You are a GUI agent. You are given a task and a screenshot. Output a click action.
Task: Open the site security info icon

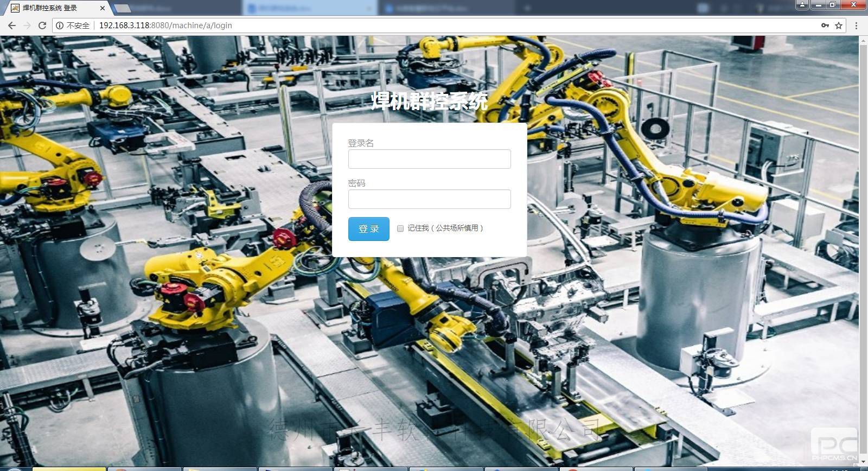click(60, 26)
